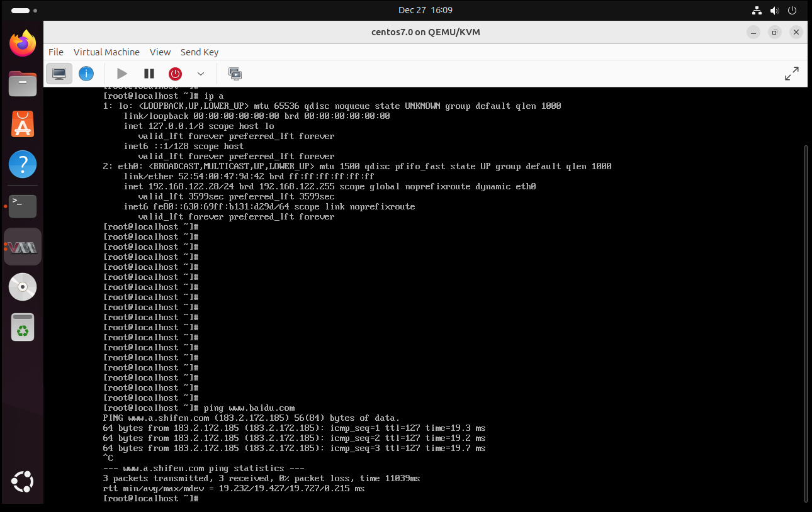
Task: Click the 'inet6 ::1/128 scope host' line
Action: pyautogui.click(x=184, y=146)
